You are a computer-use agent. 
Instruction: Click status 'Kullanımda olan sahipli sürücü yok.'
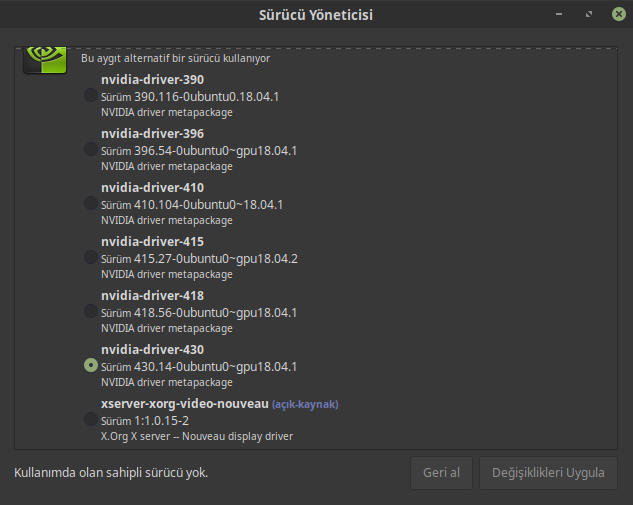[x=111, y=473]
